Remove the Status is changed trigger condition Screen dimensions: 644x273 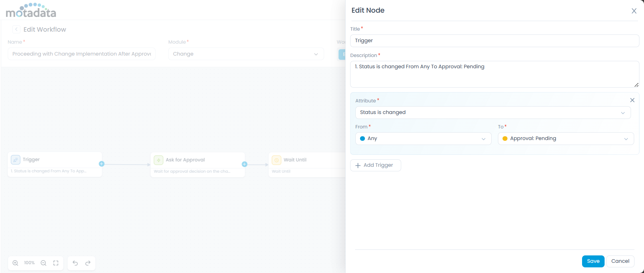[x=632, y=100]
